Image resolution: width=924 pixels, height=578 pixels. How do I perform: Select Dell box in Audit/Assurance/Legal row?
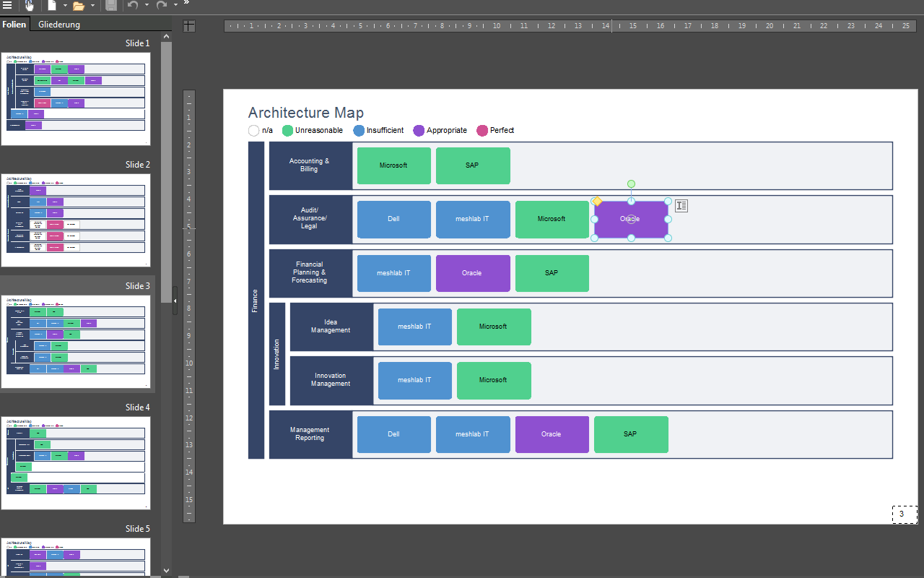click(394, 220)
